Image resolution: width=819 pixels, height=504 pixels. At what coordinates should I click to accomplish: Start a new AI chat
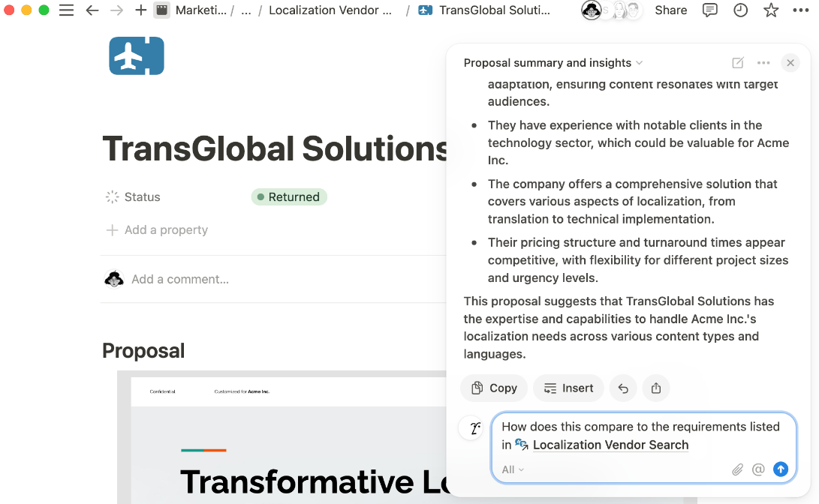click(738, 63)
